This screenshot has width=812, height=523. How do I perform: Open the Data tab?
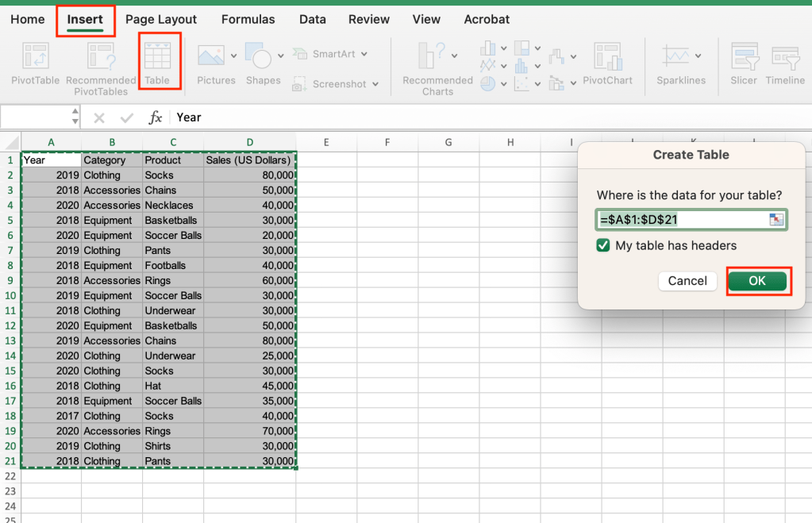click(x=313, y=19)
